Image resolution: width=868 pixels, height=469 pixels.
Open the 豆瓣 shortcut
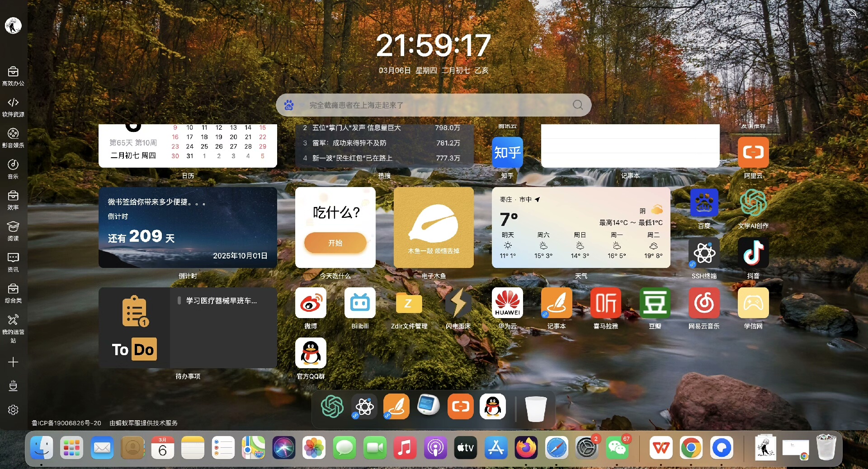[x=655, y=303]
